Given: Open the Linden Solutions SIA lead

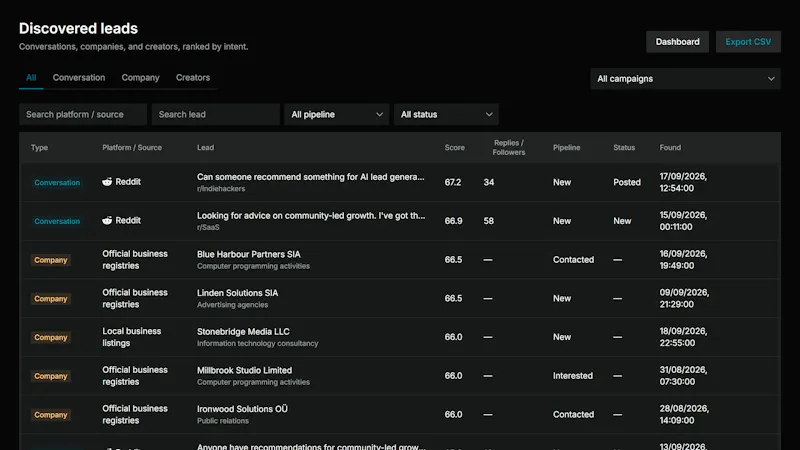Looking at the screenshot, I should pos(237,293).
